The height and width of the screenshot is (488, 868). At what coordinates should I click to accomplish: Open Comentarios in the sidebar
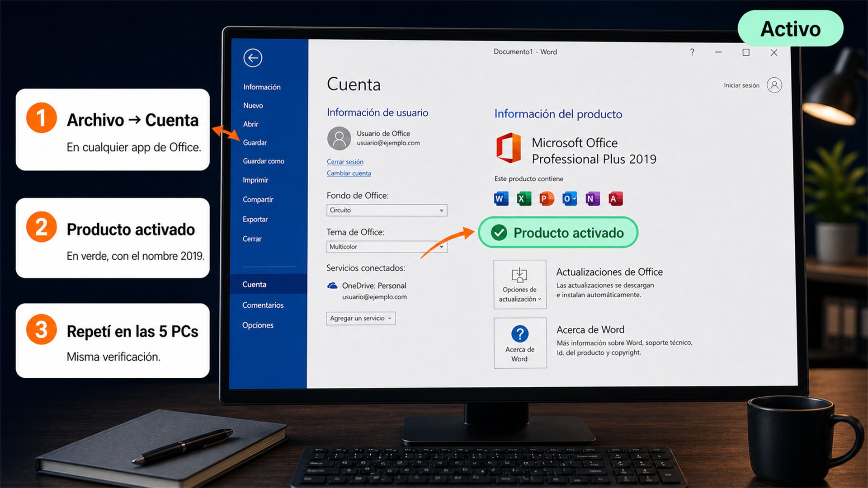pos(263,305)
